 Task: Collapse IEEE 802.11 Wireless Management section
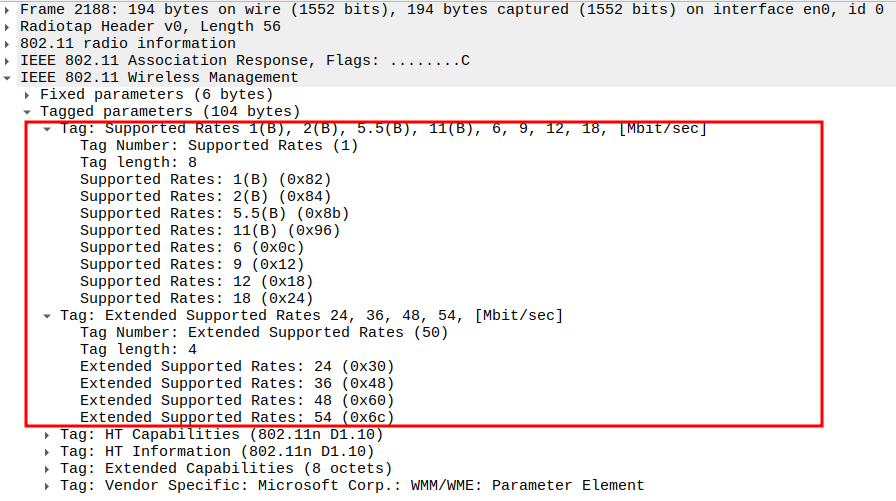coord(9,77)
